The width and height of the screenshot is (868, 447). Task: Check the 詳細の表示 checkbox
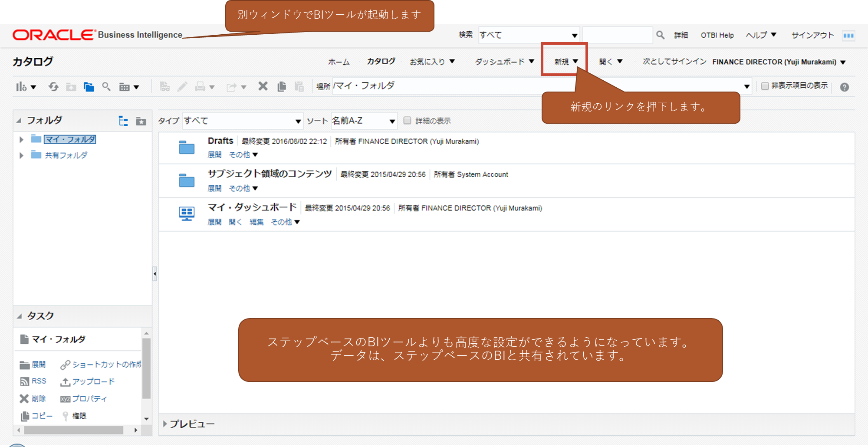click(x=407, y=121)
